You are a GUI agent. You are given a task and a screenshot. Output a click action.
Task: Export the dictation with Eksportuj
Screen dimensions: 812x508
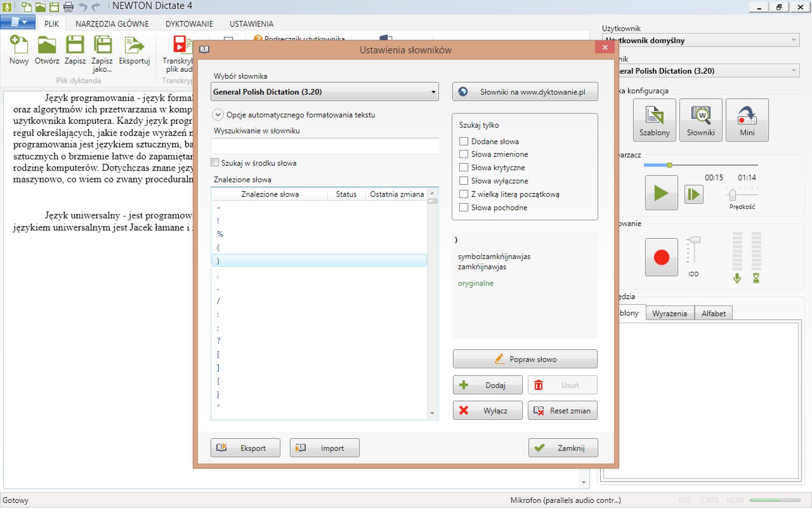pyautogui.click(x=135, y=50)
